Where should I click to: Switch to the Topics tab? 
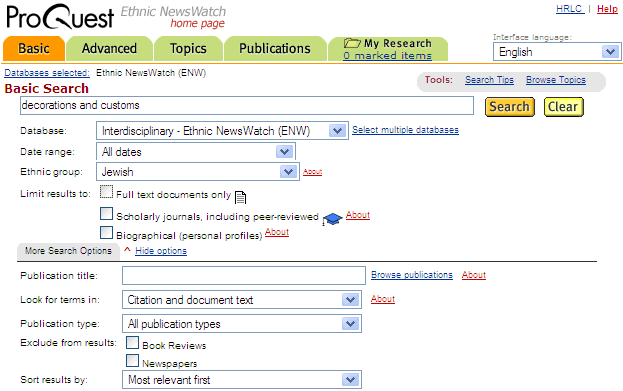[x=188, y=48]
